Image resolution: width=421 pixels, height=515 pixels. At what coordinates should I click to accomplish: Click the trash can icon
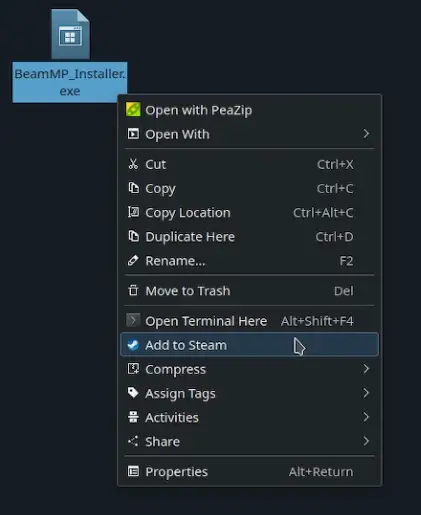tap(133, 290)
